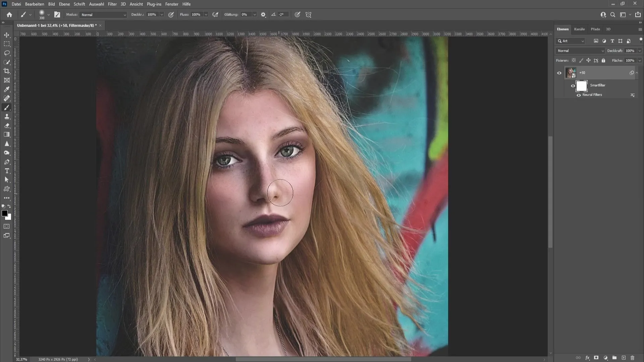Click the Crop tool icon
The width and height of the screenshot is (644, 362).
(x=7, y=71)
